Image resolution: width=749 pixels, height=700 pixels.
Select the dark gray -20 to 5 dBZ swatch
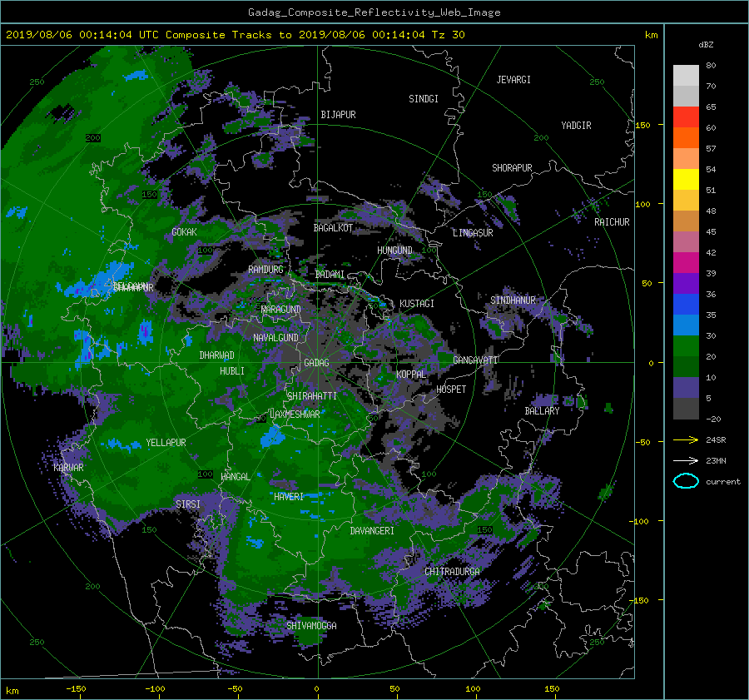(x=686, y=409)
